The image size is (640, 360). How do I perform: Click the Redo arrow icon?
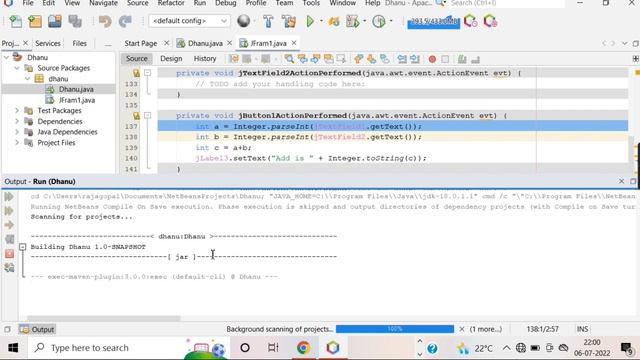125,21
